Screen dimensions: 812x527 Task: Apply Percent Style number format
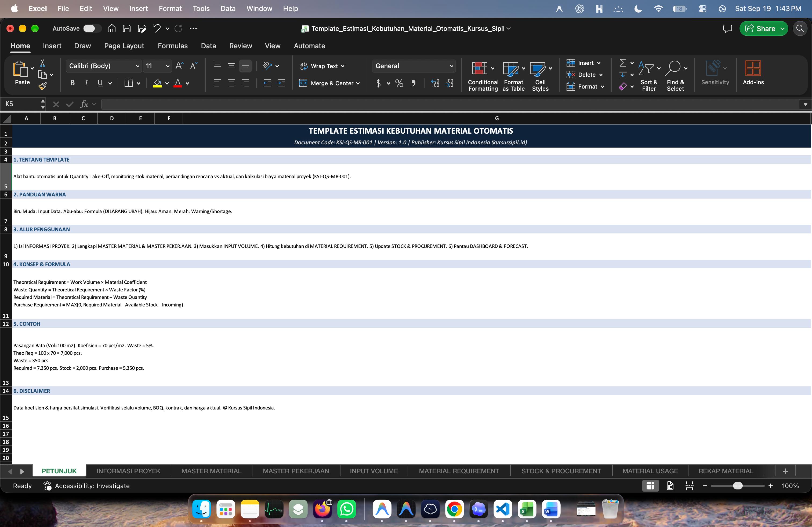399,83
